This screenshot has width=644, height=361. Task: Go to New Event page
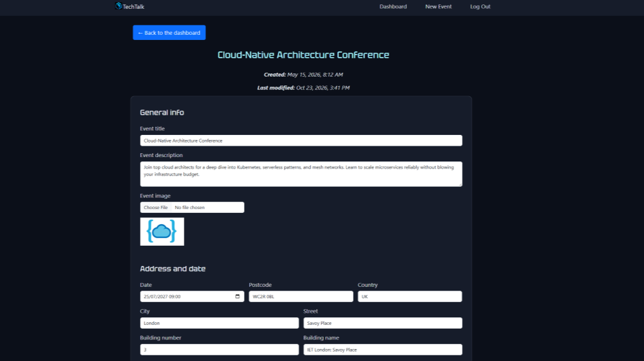tap(438, 6)
